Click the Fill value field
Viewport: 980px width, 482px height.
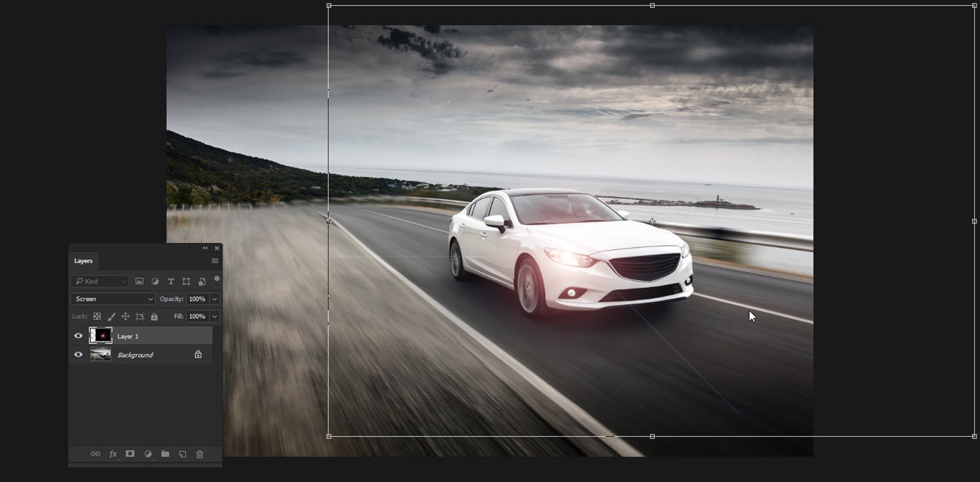pyautogui.click(x=197, y=317)
